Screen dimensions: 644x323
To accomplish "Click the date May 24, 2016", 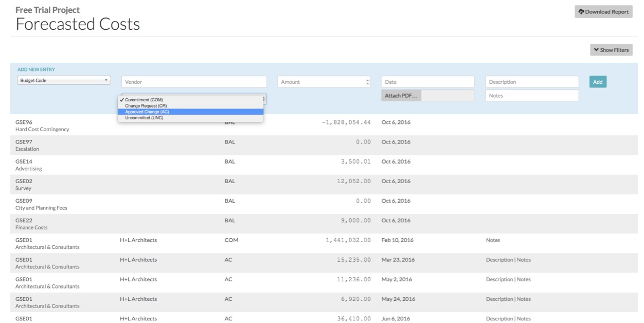I will click(398, 299).
